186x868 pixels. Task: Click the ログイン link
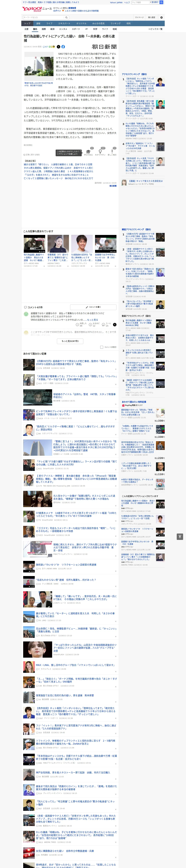point(57,11)
